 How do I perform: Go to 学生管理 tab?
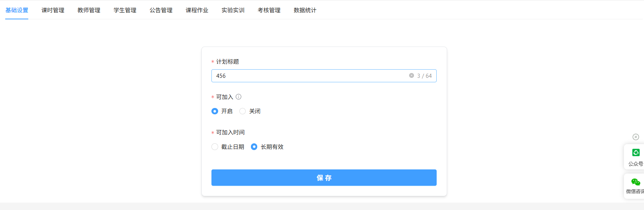click(x=125, y=10)
